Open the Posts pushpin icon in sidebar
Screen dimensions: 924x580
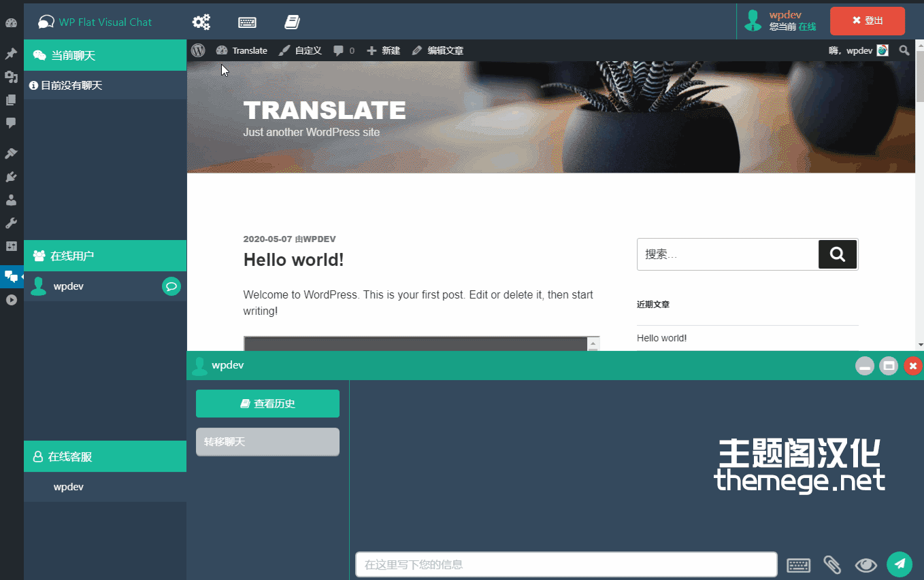pyautogui.click(x=11, y=54)
